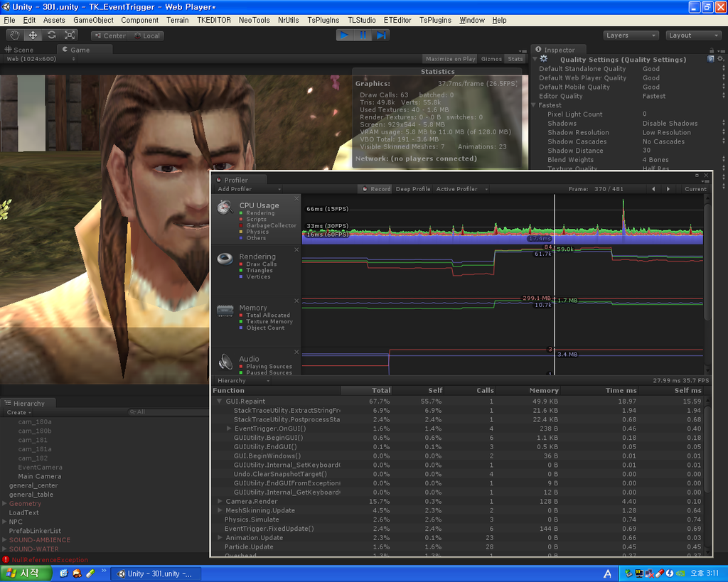Open the Layers dropdown

pos(631,36)
